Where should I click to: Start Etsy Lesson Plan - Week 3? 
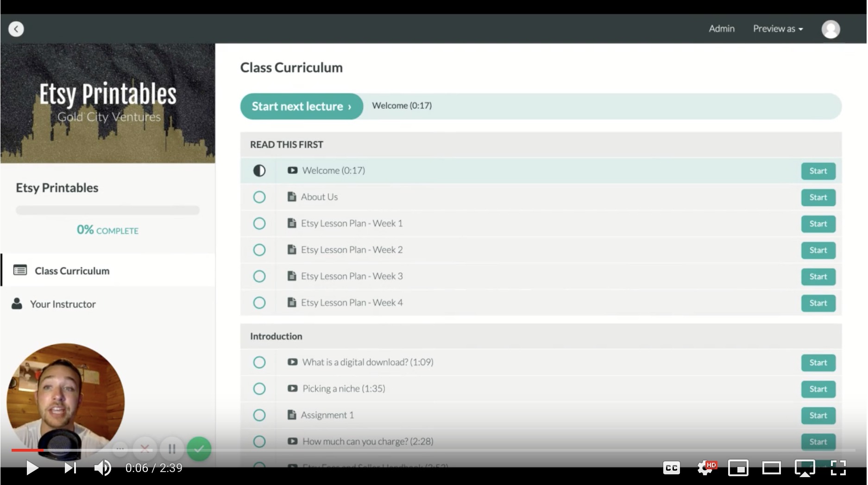(x=818, y=277)
